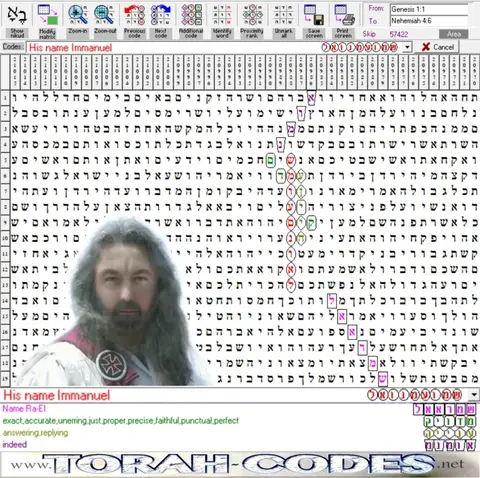Viewport: 480px width, 478px height.
Task: Click red circled Hebrew letters beside lower list title
Action: tap(415, 395)
